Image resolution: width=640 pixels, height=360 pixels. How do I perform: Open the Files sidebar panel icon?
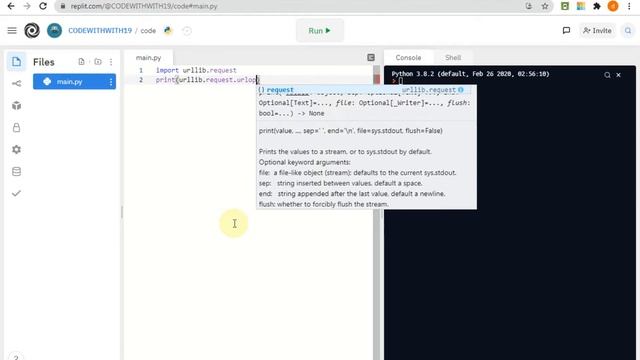click(16, 62)
